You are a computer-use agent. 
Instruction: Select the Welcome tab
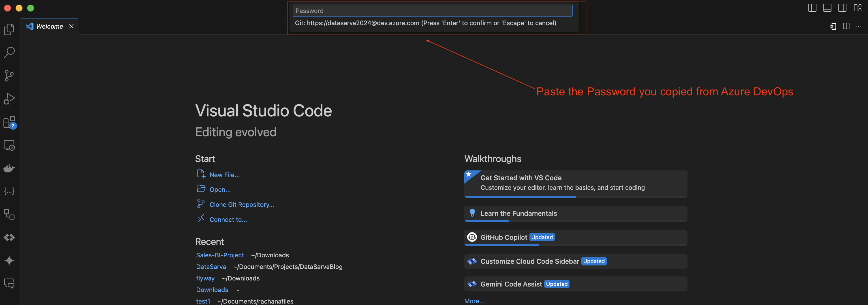(50, 26)
